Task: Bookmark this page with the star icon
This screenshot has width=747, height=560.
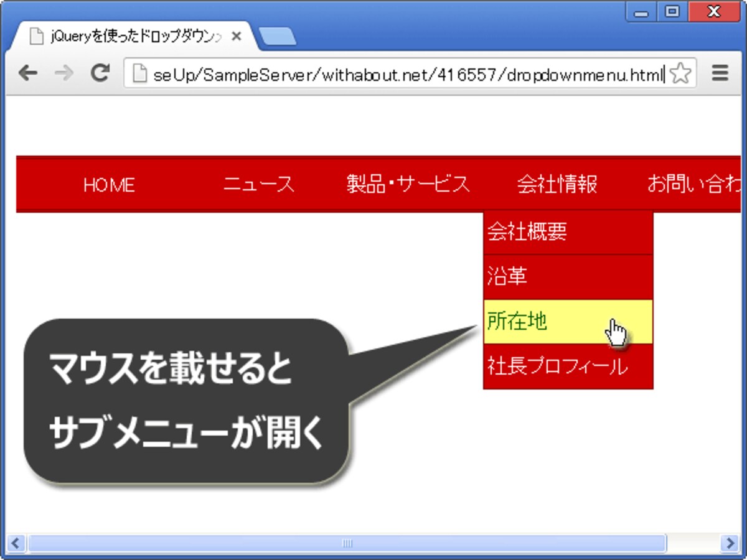Action: tap(682, 75)
